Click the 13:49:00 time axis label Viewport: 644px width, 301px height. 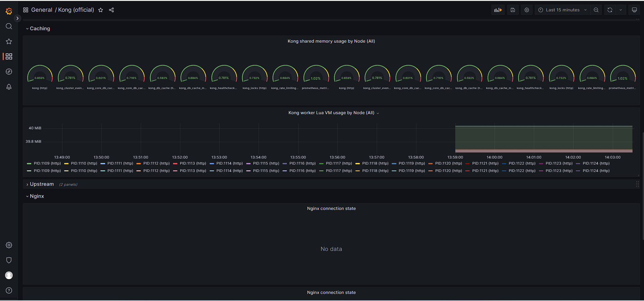[x=62, y=157]
